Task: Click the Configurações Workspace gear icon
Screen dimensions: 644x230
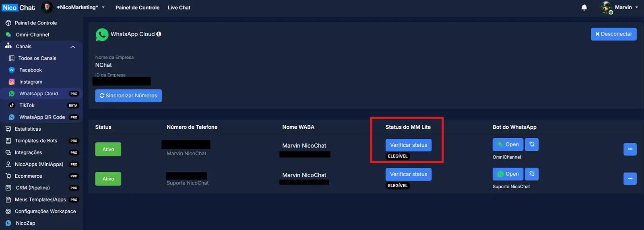Action: tap(8, 212)
